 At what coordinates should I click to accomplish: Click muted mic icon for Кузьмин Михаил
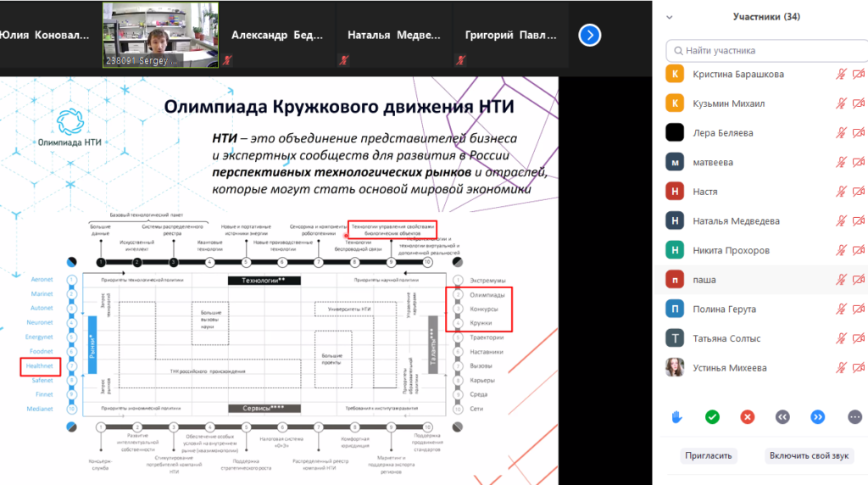pyautogui.click(x=841, y=103)
